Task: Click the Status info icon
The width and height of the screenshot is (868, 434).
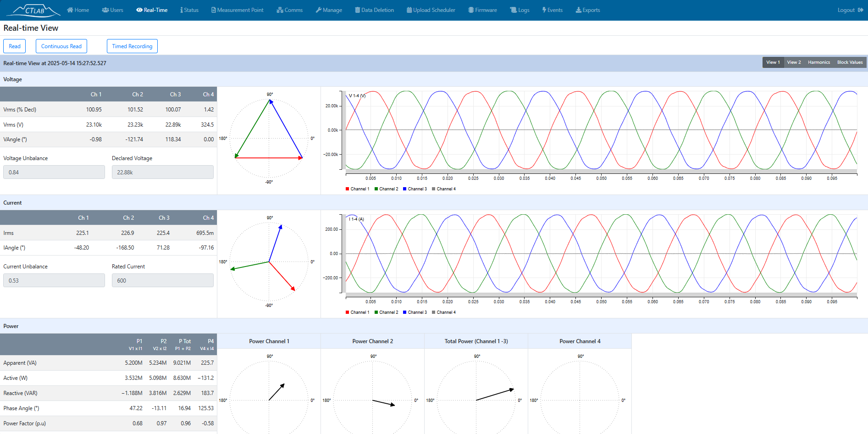Action: click(182, 10)
